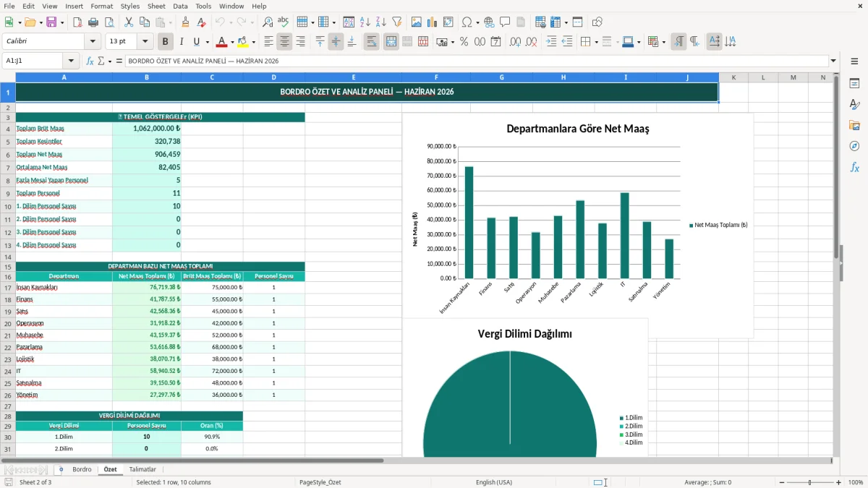The width and height of the screenshot is (868, 488).
Task: Open the sidebar Gallery panel
Action: (x=854, y=125)
